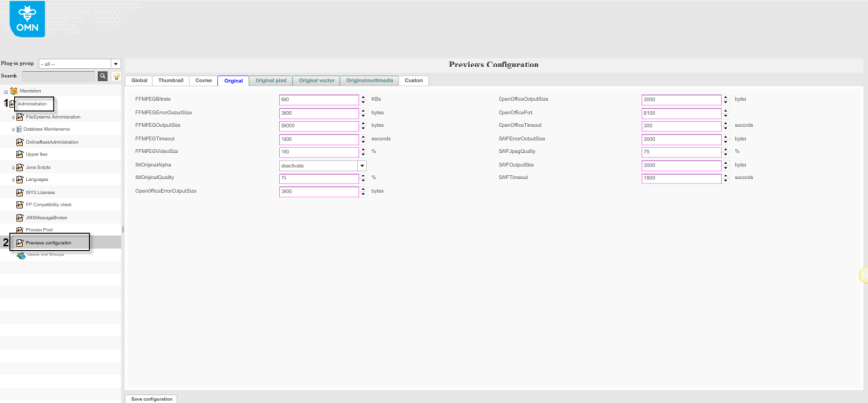Click the ISY3 Licenses icon
Image resolution: width=868 pixels, height=403 pixels.
click(20, 193)
